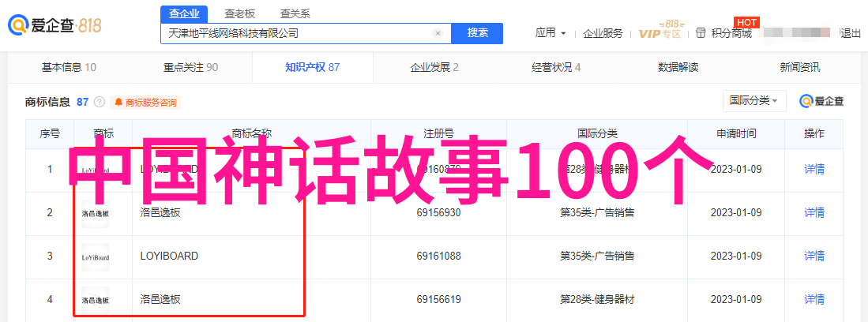
Task: Click the 操作 column header
Action: click(814, 134)
